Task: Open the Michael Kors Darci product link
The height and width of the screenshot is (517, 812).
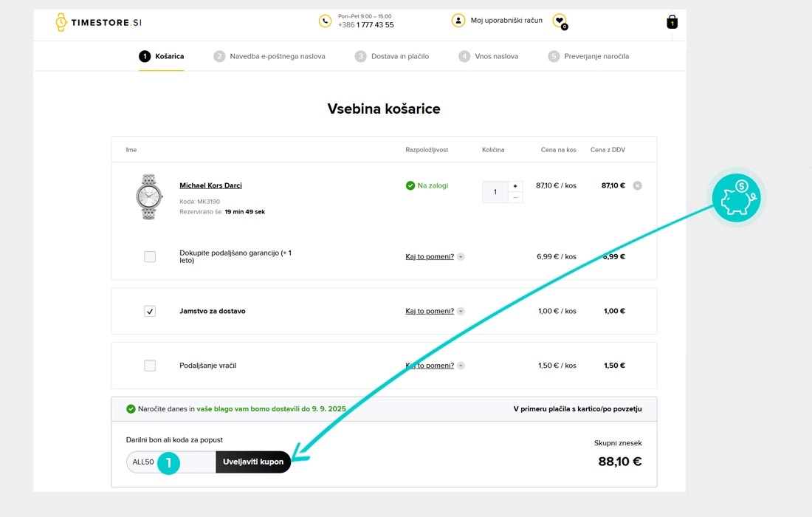Action: point(210,185)
